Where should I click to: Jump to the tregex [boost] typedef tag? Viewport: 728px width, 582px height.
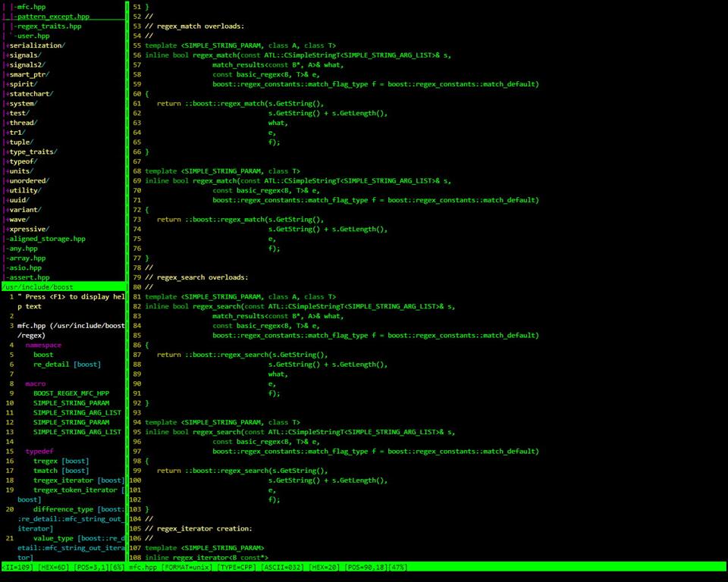pos(61,462)
